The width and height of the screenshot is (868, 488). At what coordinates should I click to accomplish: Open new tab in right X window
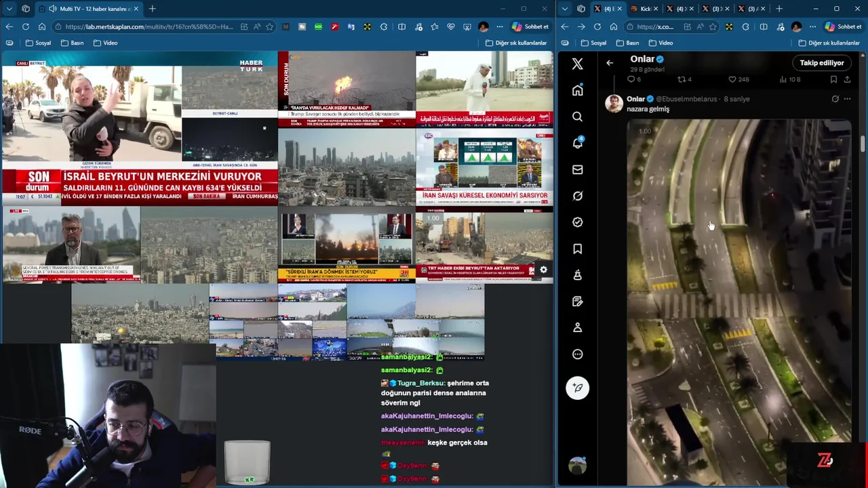pos(779,9)
